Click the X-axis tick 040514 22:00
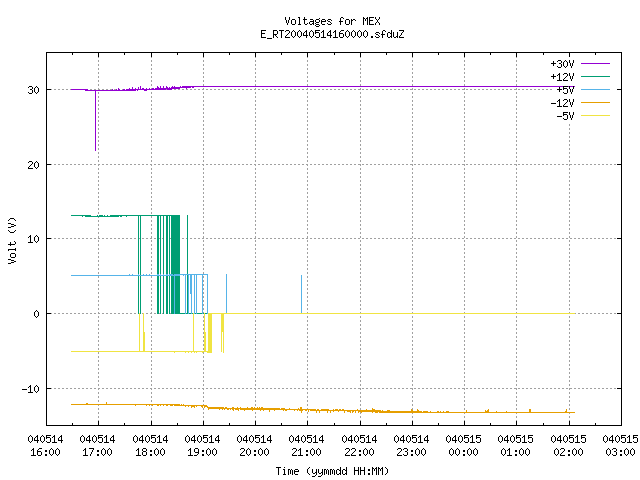640x480 pixels. (359, 446)
